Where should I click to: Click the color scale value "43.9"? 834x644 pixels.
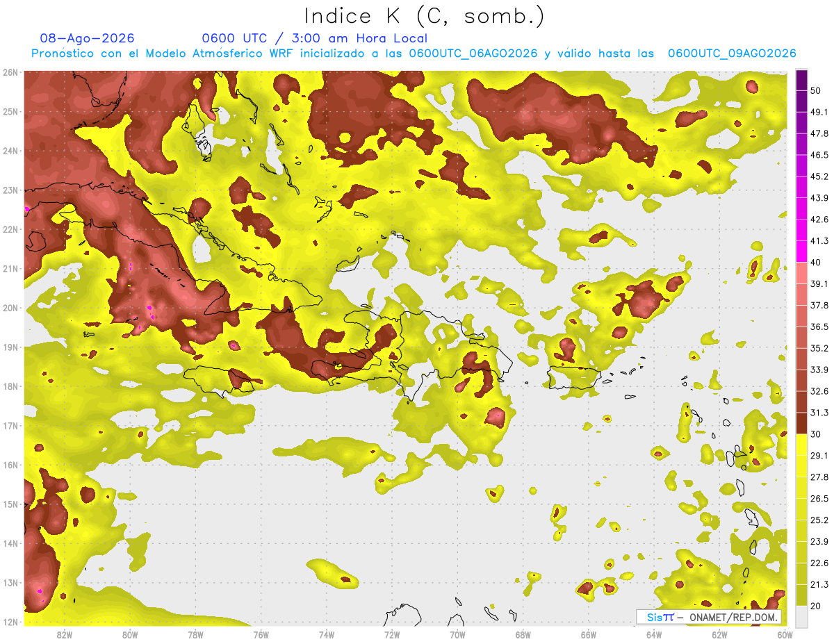[819, 198]
